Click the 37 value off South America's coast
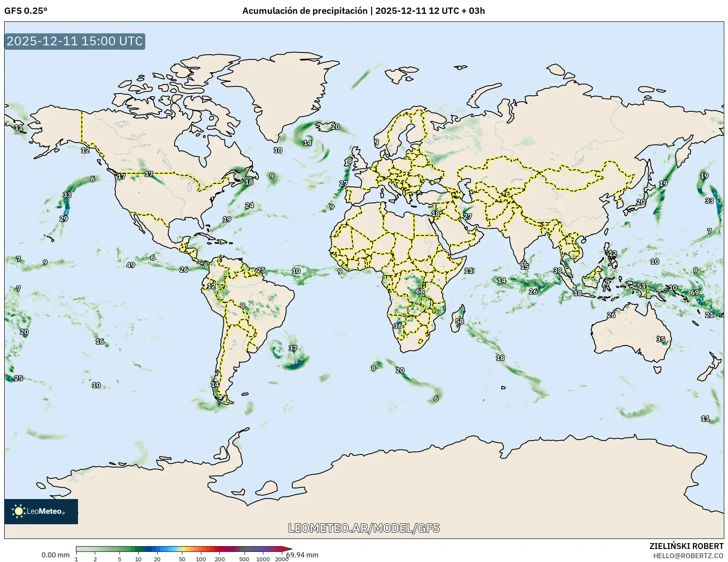The height and width of the screenshot is (562, 728). click(293, 348)
